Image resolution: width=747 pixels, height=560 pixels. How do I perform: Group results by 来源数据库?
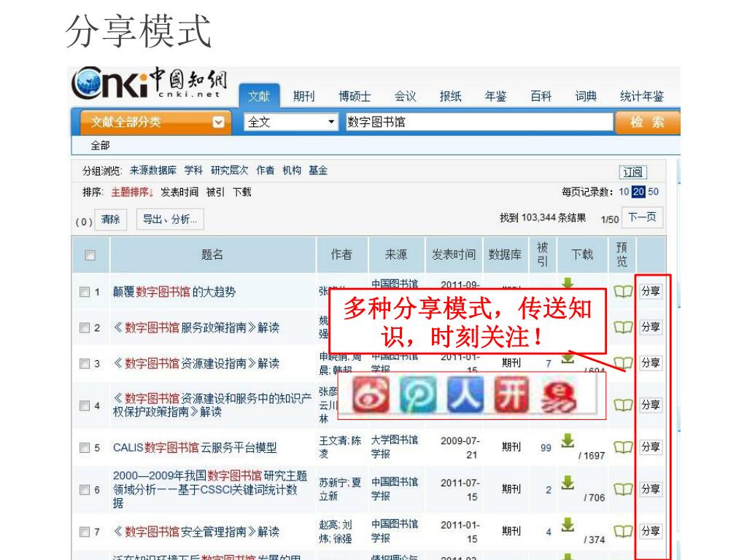153,171
